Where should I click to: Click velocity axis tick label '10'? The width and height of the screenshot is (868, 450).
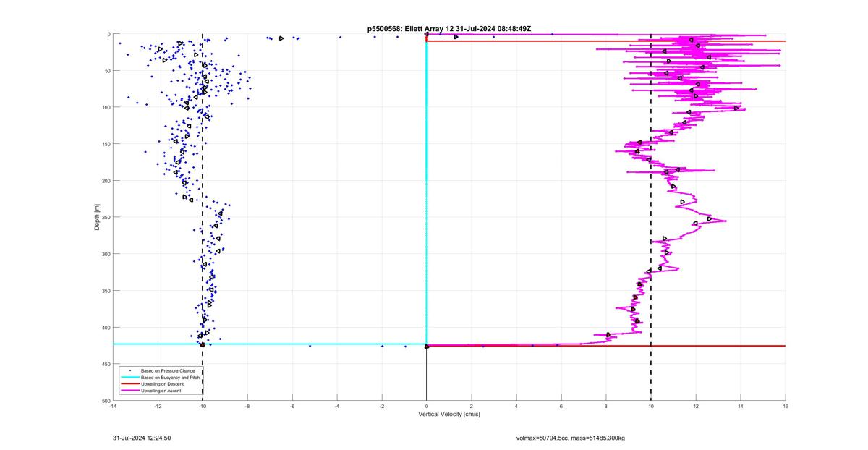pyautogui.click(x=651, y=407)
